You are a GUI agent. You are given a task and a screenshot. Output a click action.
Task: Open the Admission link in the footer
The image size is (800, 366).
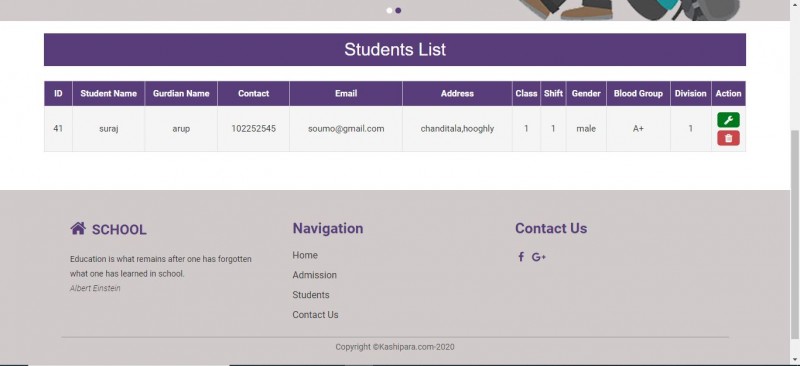click(x=314, y=275)
